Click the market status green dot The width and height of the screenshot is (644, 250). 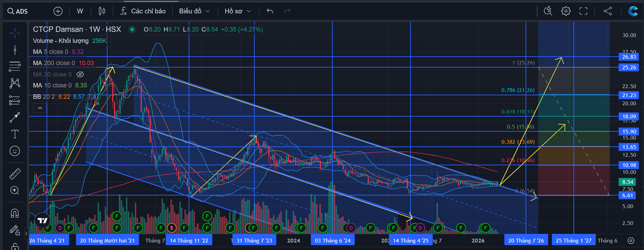[x=132, y=29]
